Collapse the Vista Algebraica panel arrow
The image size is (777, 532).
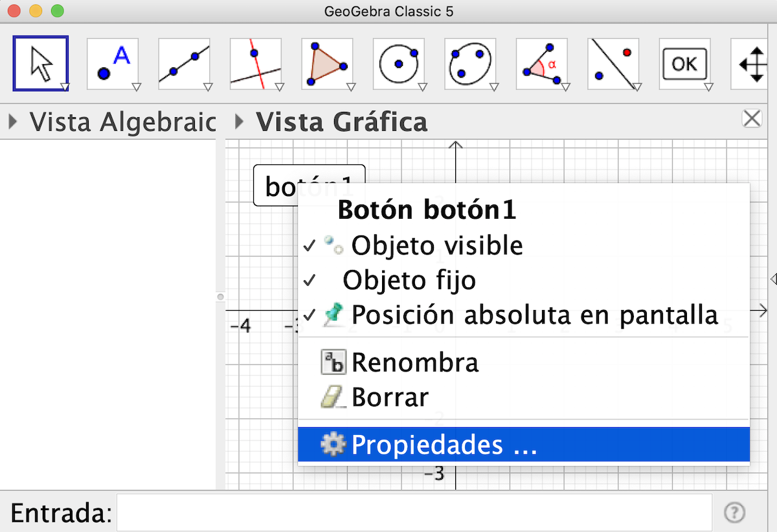13,121
